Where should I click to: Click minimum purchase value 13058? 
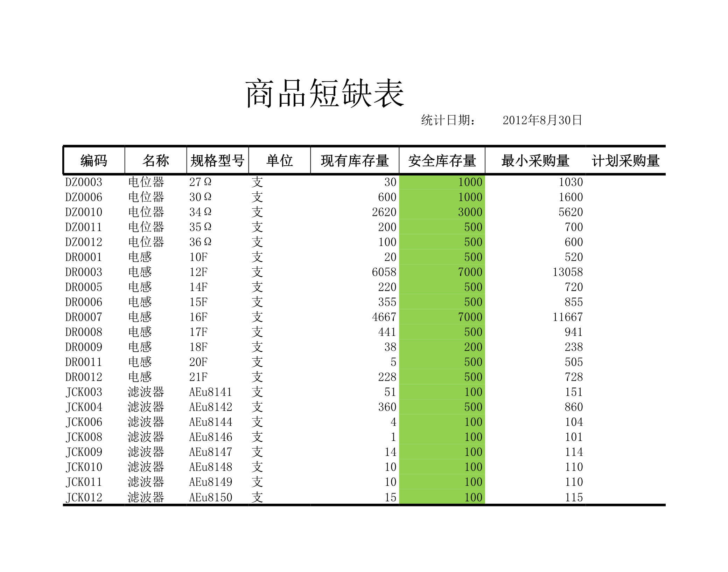tap(567, 272)
